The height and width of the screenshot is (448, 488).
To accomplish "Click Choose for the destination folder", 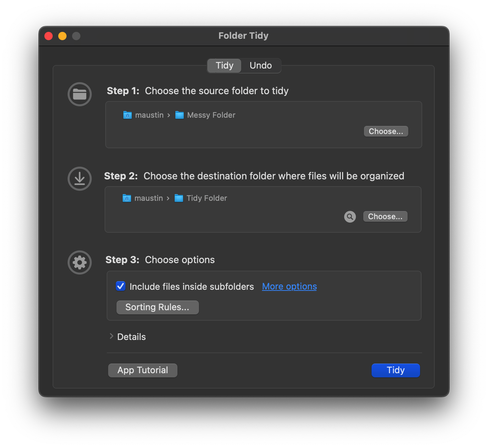I will pos(385,216).
